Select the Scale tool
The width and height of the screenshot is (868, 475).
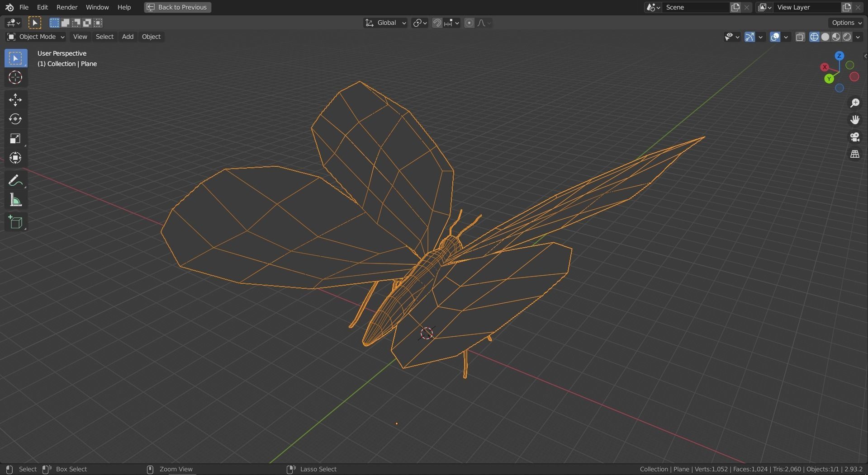[15, 138]
